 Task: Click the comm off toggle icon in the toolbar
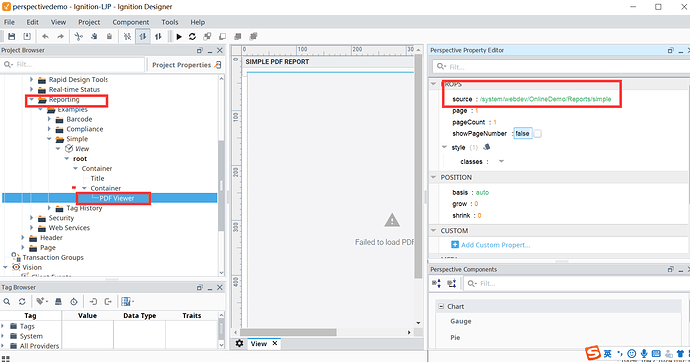[x=127, y=37]
